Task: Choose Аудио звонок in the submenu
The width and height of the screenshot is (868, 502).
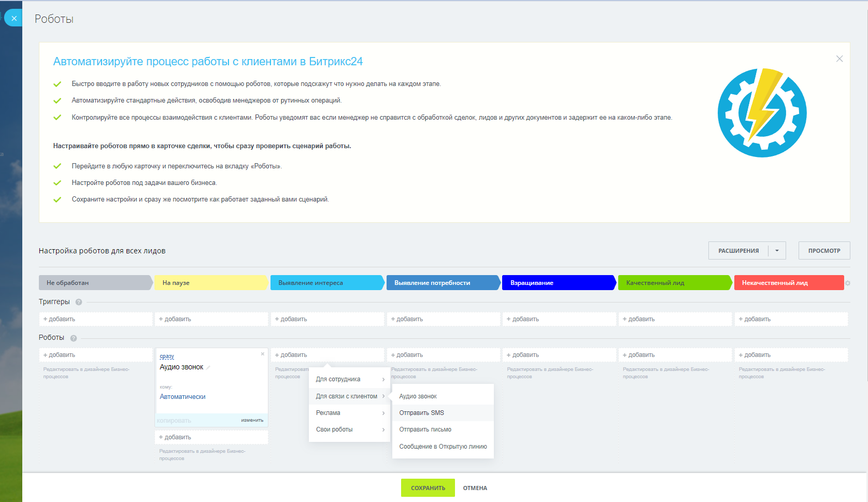Action: pyautogui.click(x=443, y=396)
